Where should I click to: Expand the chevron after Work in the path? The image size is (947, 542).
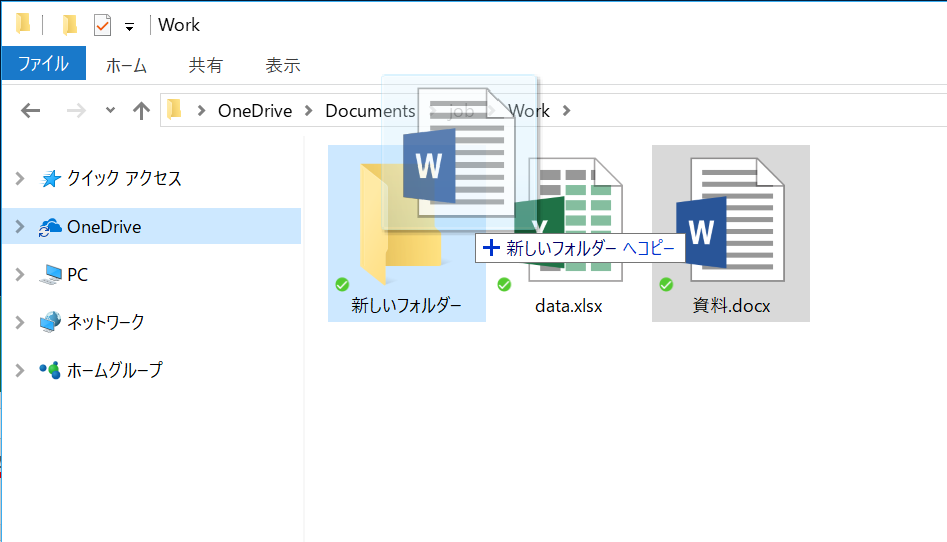tap(567, 111)
